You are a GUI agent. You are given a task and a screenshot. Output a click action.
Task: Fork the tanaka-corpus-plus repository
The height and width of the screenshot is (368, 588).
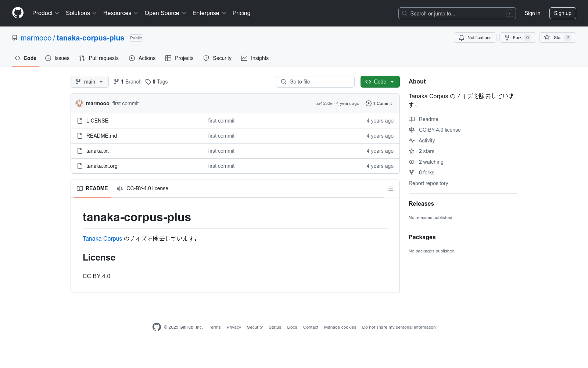point(518,38)
